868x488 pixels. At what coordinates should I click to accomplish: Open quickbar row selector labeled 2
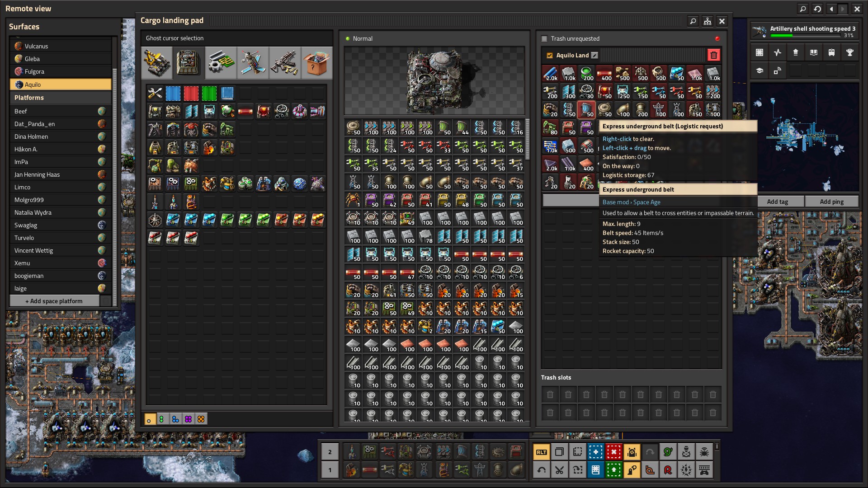[330, 452]
